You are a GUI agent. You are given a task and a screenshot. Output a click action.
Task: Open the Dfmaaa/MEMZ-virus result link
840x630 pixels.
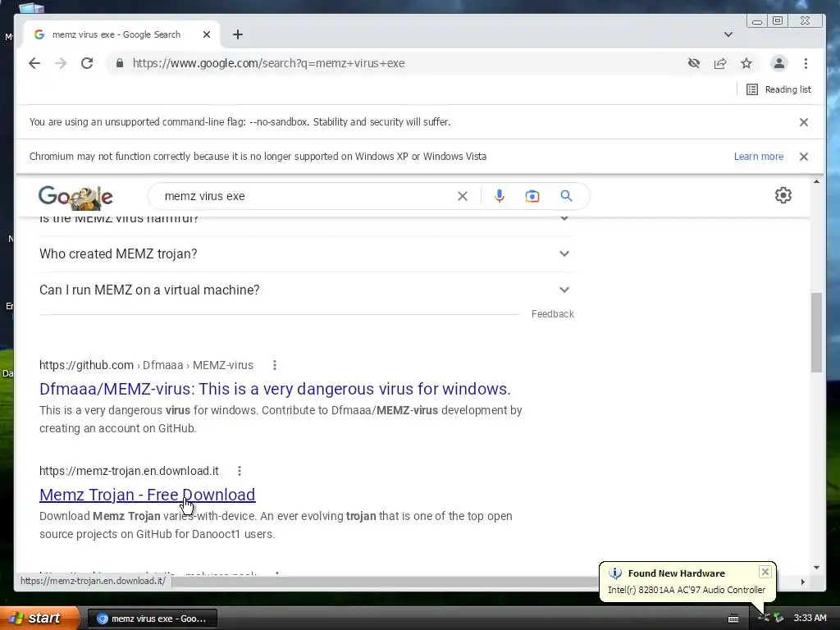tap(275, 389)
